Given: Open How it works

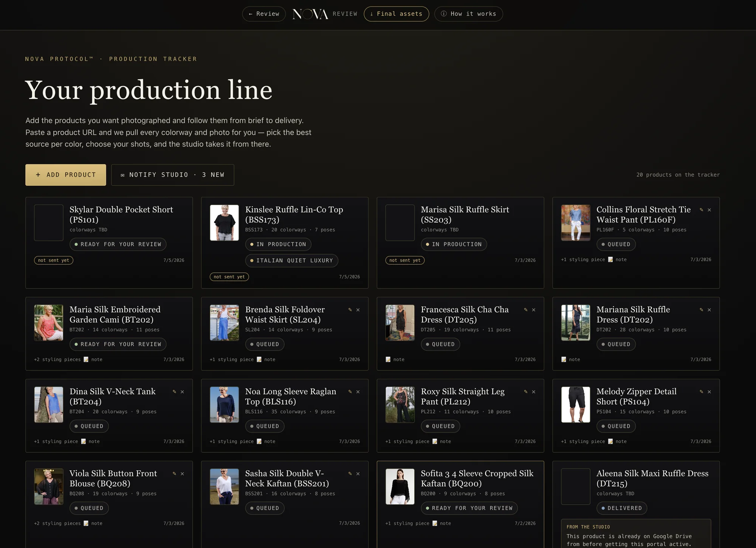Looking at the screenshot, I should click(468, 14).
